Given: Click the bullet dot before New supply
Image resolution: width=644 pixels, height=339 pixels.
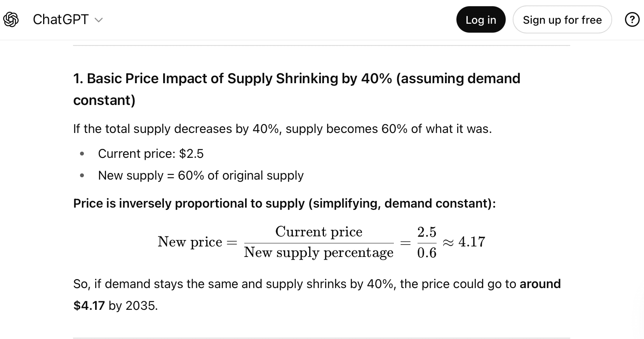Looking at the screenshot, I should tap(82, 176).
